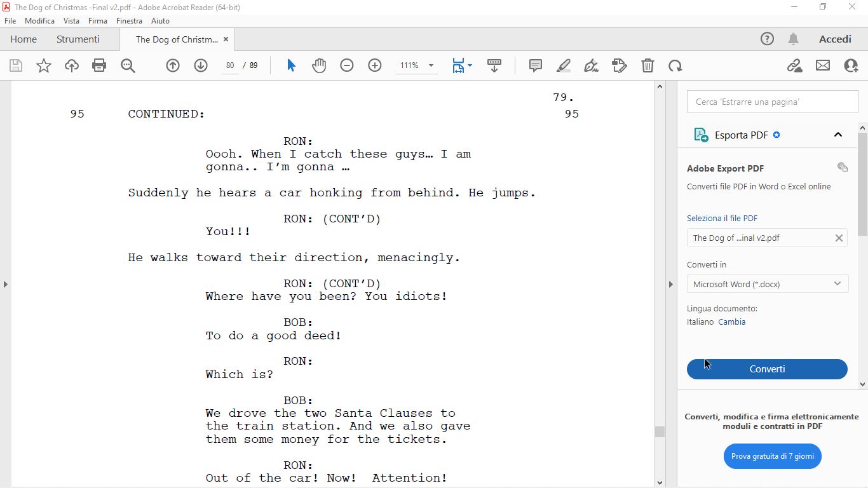Expand the left navigation pane arrow
Image resolution: width=868 pixels, height=488 pixels.
(x=6, y=284)
